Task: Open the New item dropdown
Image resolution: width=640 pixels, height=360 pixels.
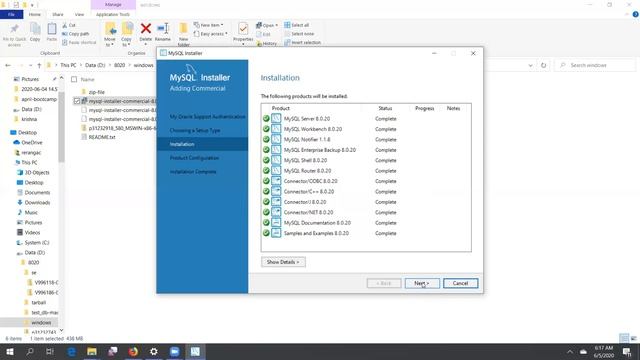Action: pos(209,25)
